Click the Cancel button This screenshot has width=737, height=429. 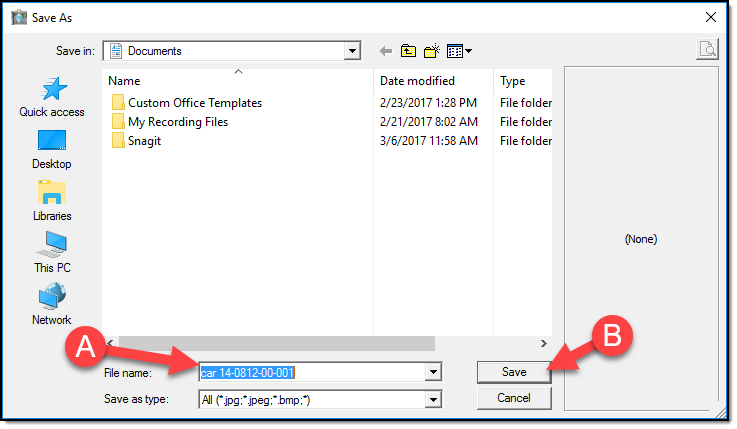514,398
